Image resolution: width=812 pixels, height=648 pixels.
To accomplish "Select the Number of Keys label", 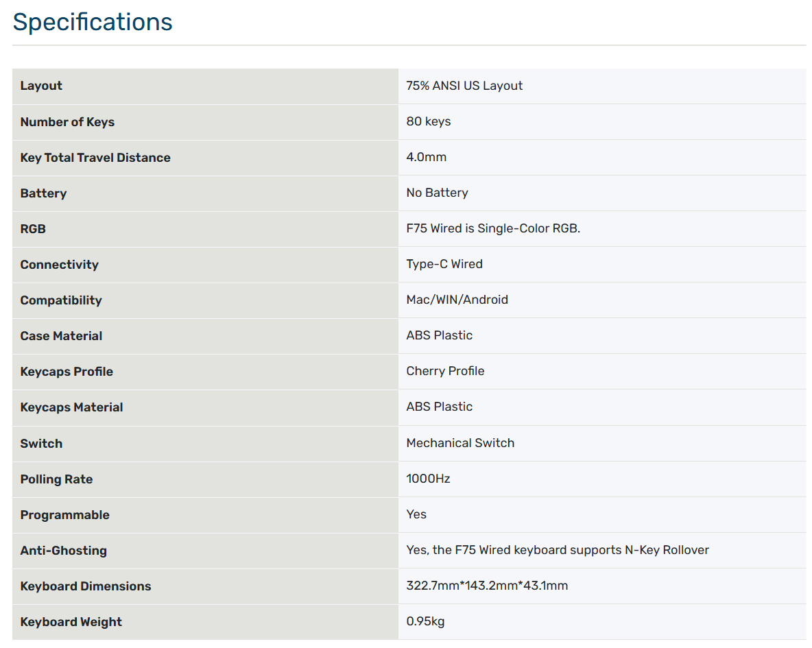I will (67, 122).
